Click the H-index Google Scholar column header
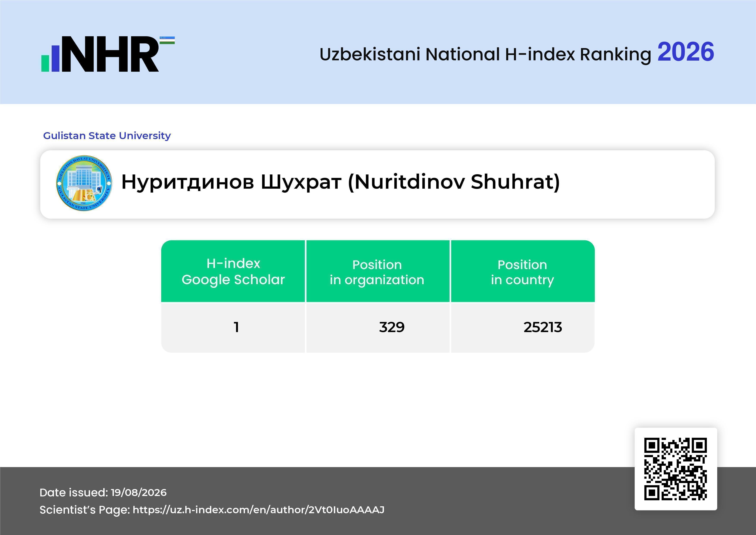 coord(233,271)
